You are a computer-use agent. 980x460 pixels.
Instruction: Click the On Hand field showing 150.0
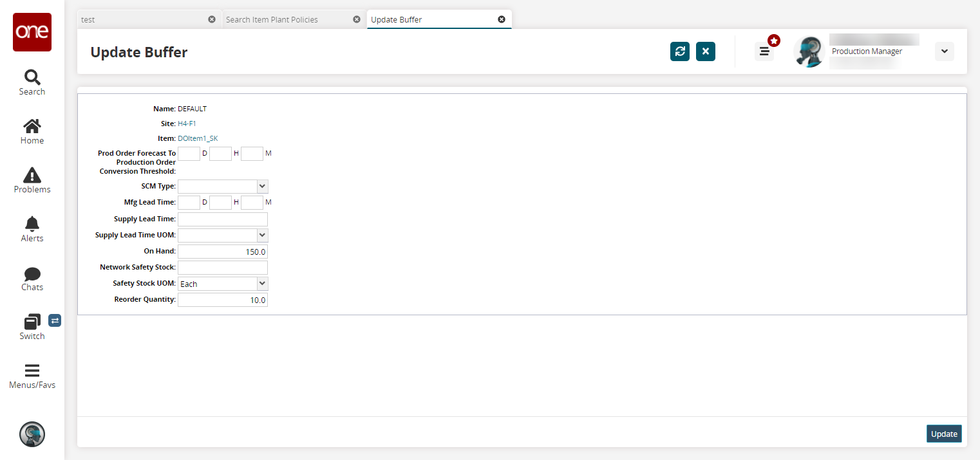223,252
